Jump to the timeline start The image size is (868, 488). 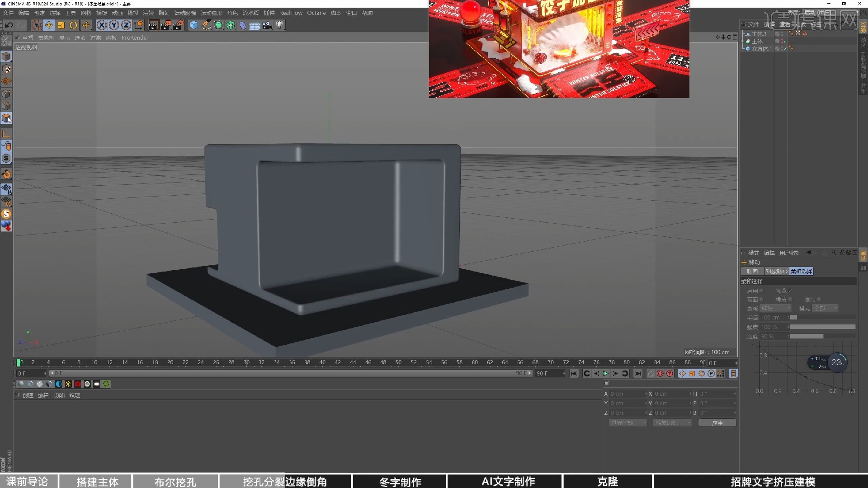(x=574, y=374)
